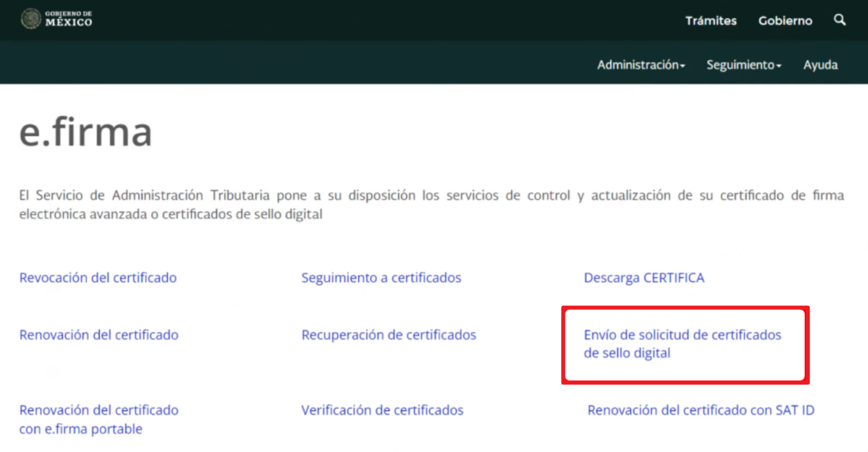The width and height of the screenshot is (868, 452).
Task: Click the e.firma page heading
Action: click(86, 132)
